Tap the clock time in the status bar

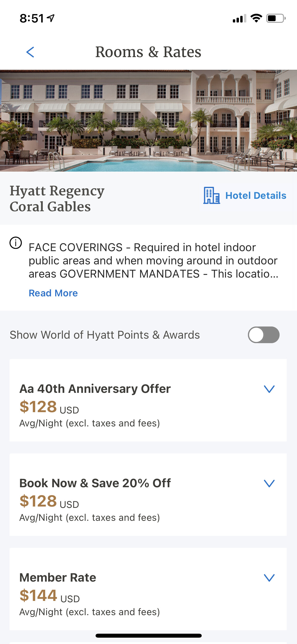[x=32, y=18]
